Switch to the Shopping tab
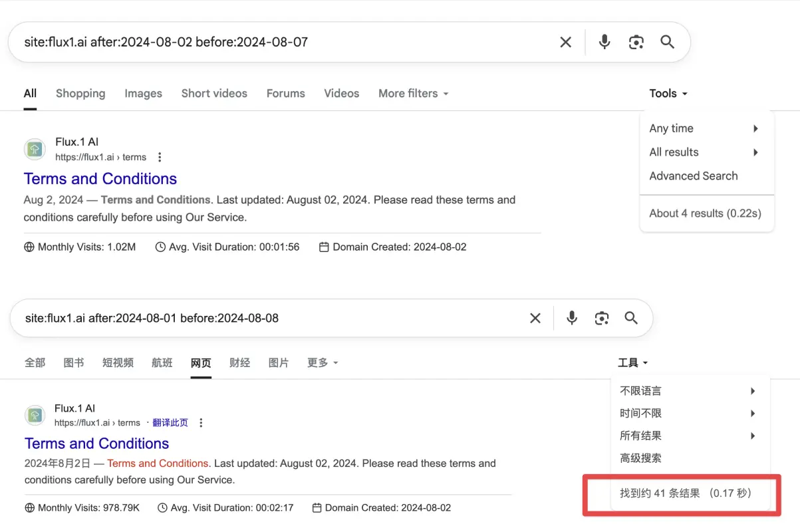Viewport: 800px width, 532px height. click(x=80, y=94)
